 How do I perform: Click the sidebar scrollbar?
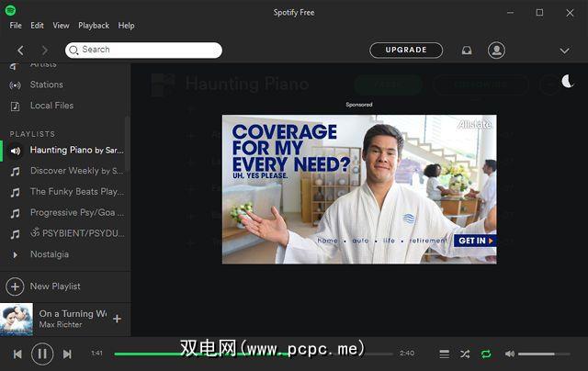click(128, 144)
